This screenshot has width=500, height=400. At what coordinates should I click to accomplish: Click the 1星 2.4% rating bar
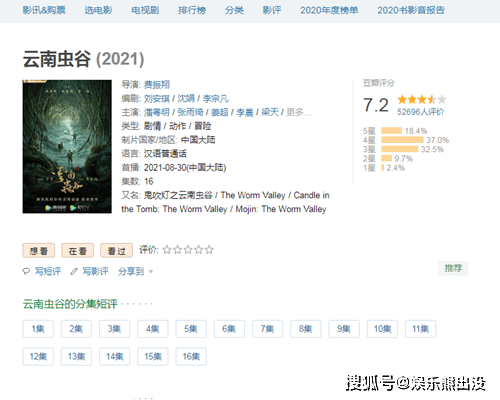pyautogui.click(x=383, y=168)
